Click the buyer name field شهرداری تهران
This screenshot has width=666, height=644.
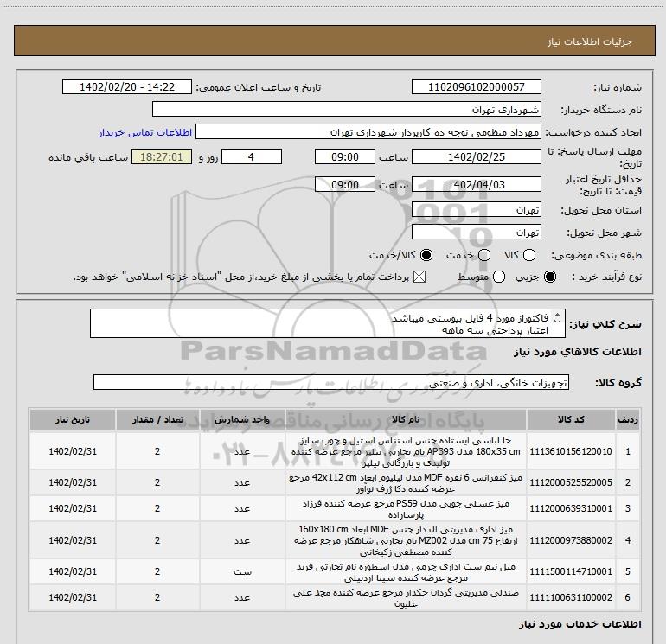click(347, 109)
